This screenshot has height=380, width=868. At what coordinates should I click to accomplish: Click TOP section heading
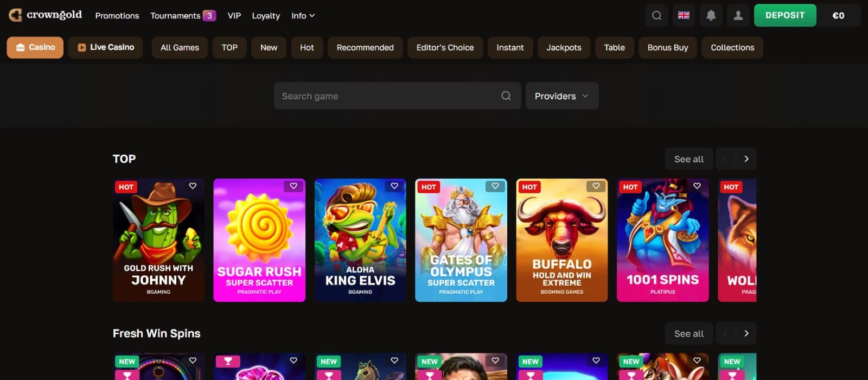[x=124, y=159]
